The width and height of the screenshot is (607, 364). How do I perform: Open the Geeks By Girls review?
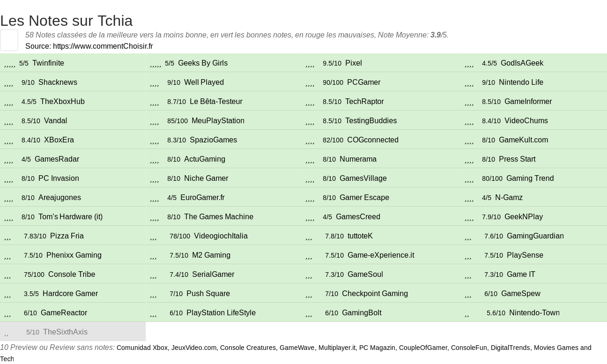pyautogui.click(x=203, y=63)
